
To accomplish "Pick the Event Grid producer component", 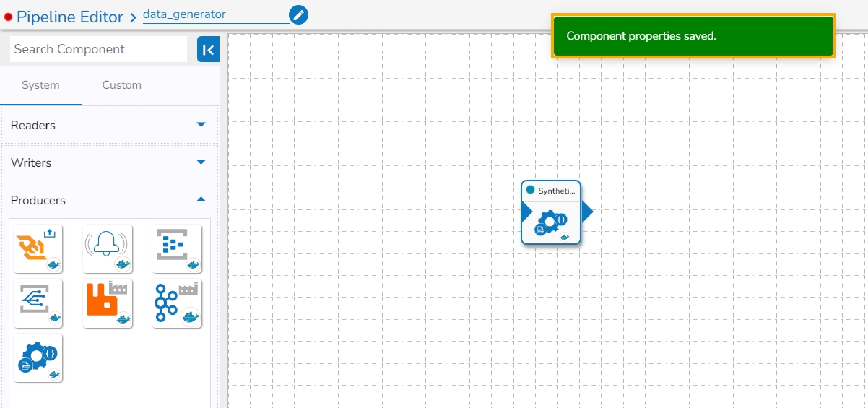I will 38,303.
